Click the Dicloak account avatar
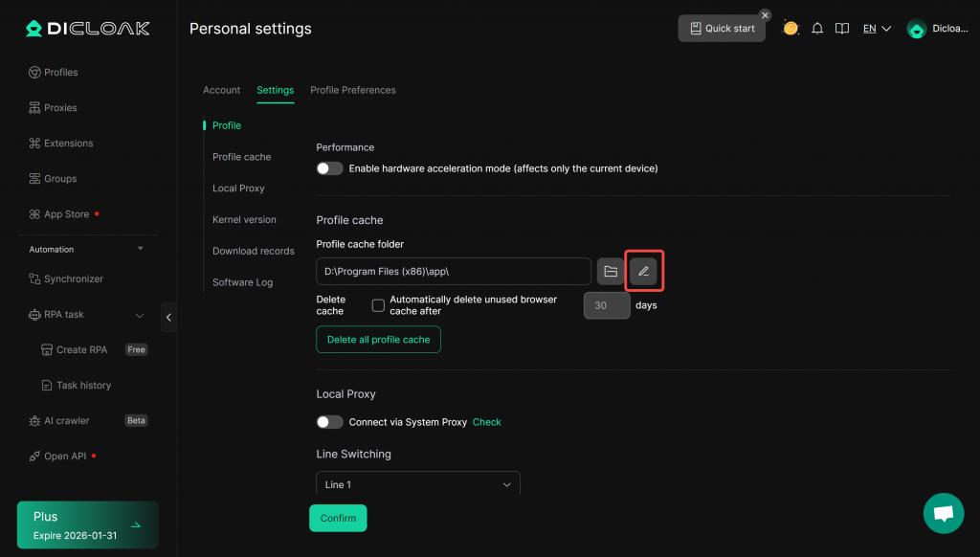 pos(916,29)
